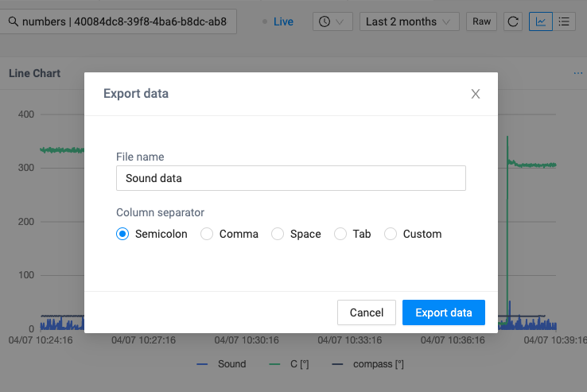Switch to list view icon

(x=564, y=21)
